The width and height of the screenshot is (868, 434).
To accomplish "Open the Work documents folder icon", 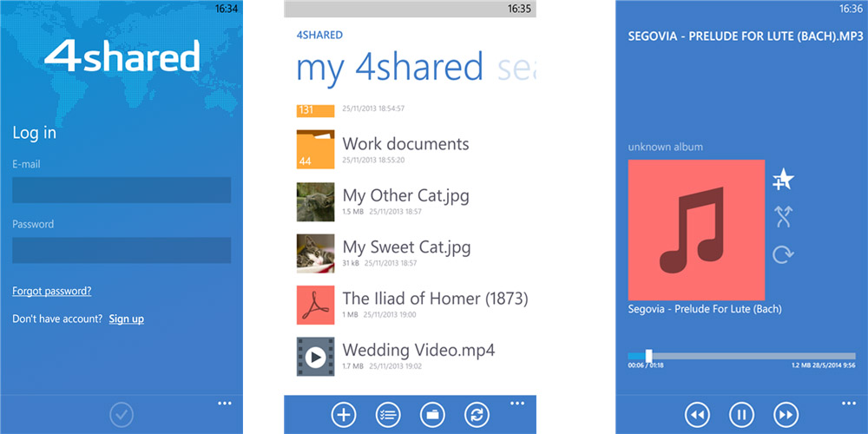I will point(316,149).
